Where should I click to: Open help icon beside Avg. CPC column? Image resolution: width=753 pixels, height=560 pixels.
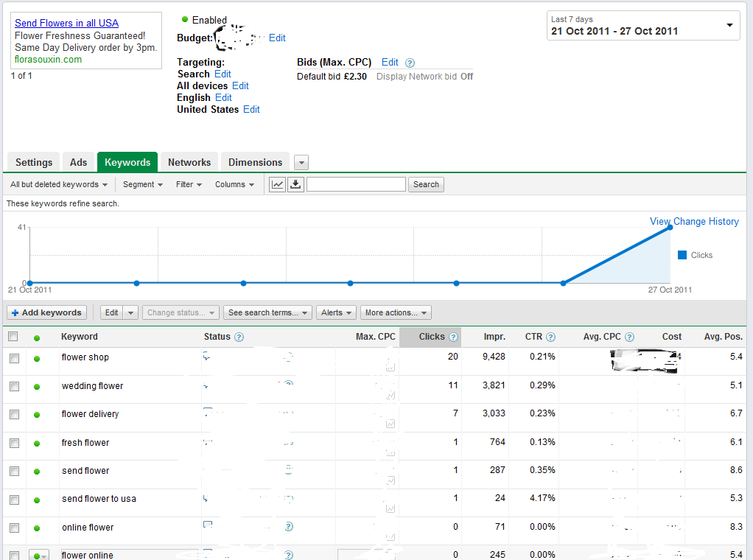tap(629, 337)
